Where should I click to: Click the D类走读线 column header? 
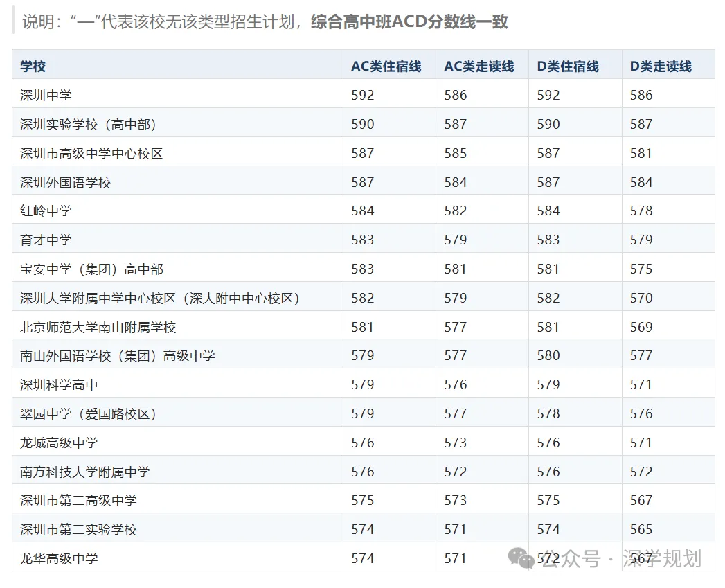[661, 66]
